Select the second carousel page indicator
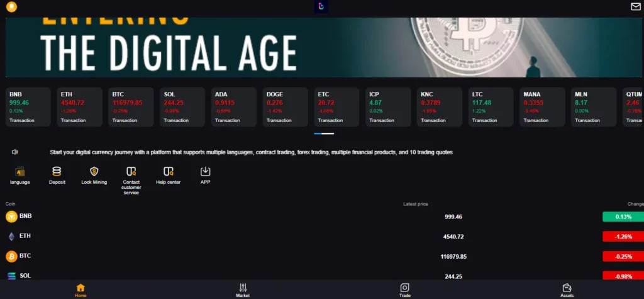644x299 pixels. click(x=328, y=133)
